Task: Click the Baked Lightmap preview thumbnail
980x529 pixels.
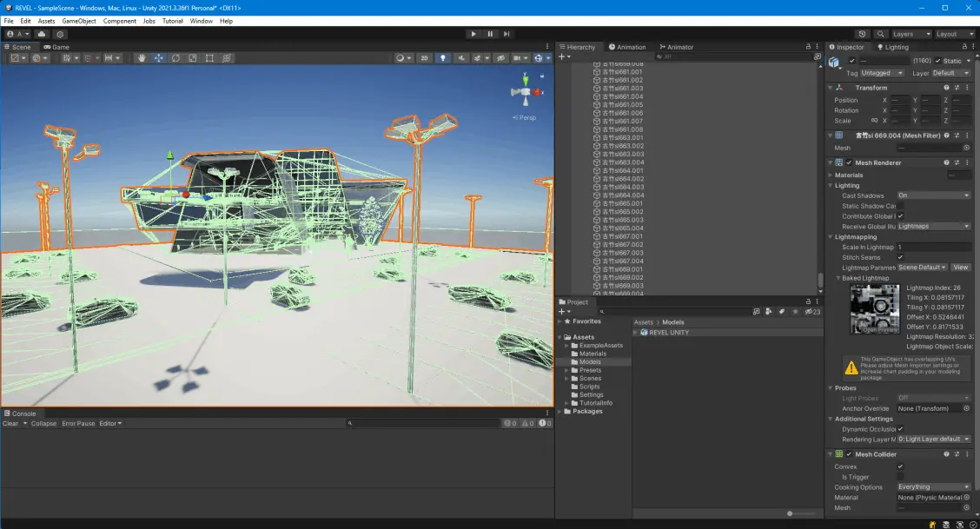Action: coord(875,309)
